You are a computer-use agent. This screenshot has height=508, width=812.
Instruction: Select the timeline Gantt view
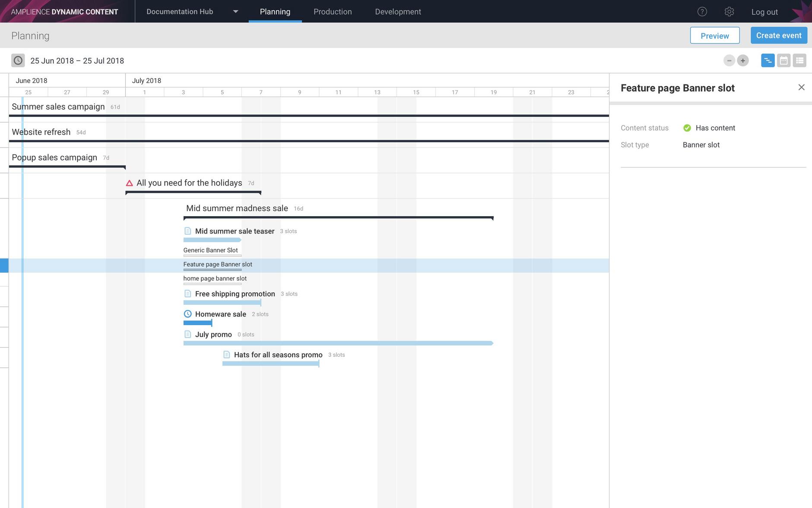pyautogui.click(x=768, y=61)
